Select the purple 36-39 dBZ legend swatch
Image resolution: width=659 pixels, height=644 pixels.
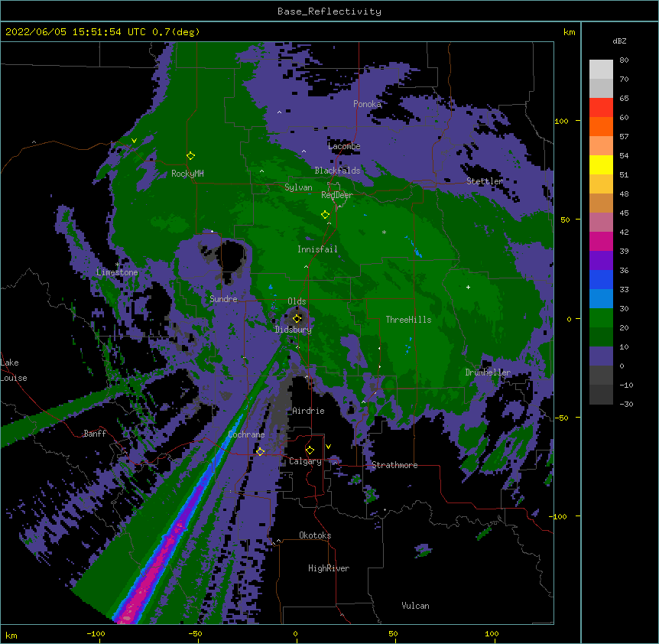601,261
